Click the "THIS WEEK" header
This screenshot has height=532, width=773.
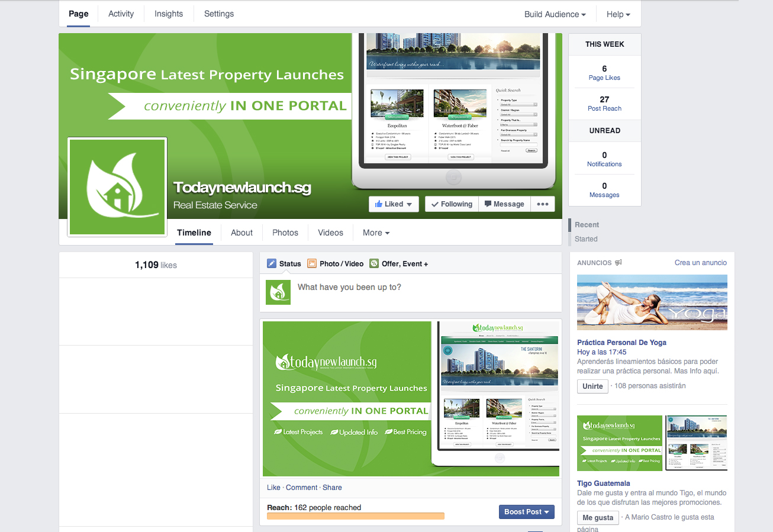[x=605, y=44]
